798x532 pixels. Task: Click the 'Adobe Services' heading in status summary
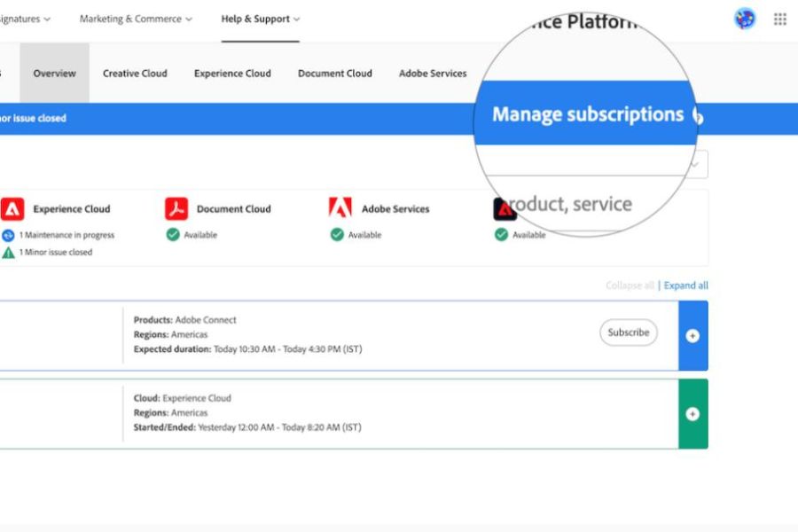click(395, 209)
